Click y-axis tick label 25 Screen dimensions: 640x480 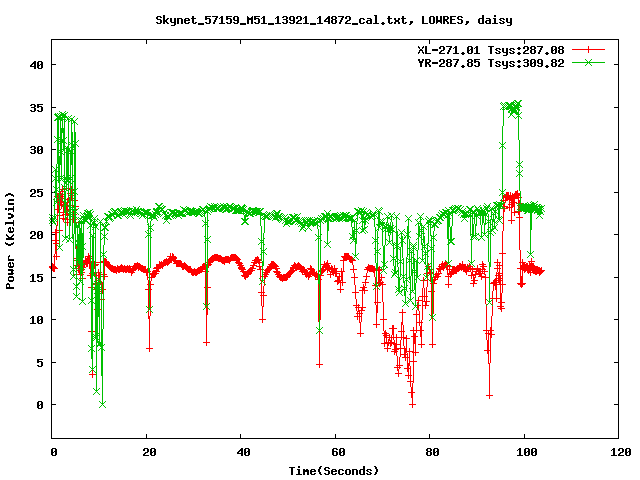pos(36,193)
